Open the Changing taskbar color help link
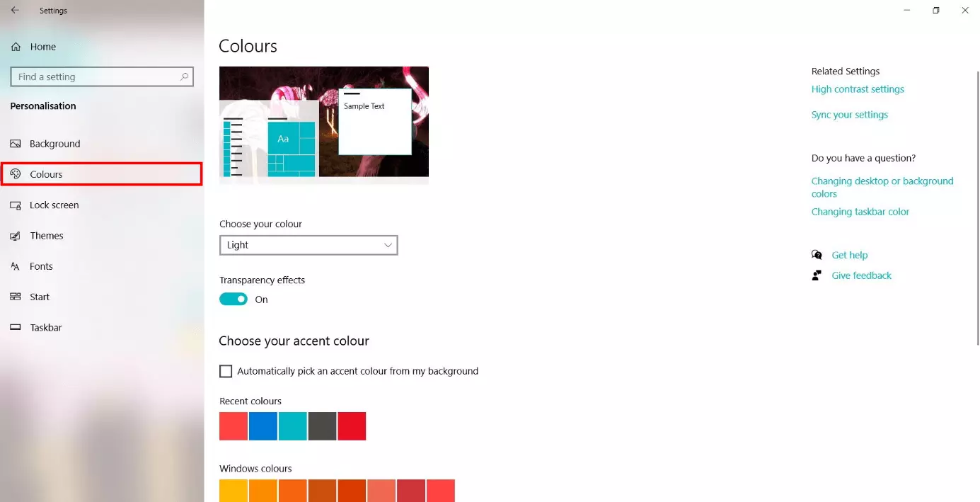This screenshot has width=980, height=502. pos(860,212)
